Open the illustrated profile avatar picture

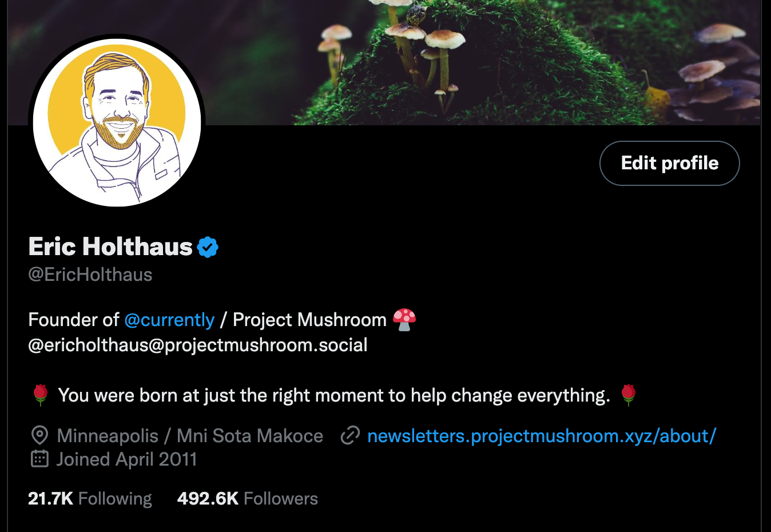point(117,122)
